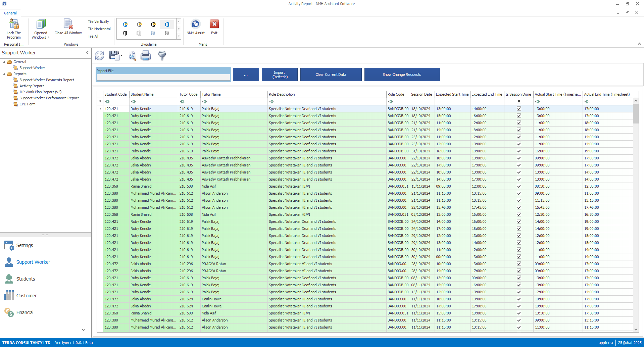
Task: Open Support Worker Performance Report
Action: point(49,98)
